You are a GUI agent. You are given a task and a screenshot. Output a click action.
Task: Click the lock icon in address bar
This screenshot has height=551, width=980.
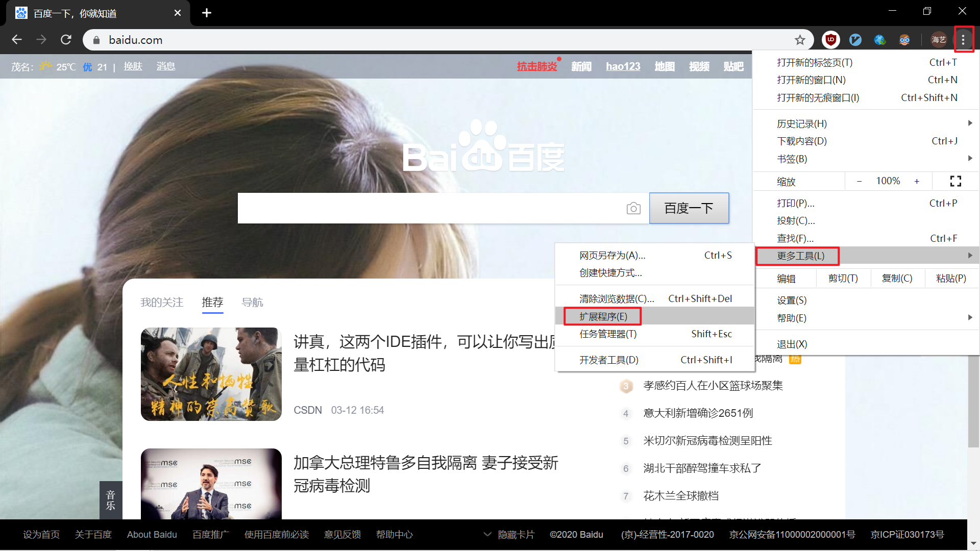click(x=96, y=40)
